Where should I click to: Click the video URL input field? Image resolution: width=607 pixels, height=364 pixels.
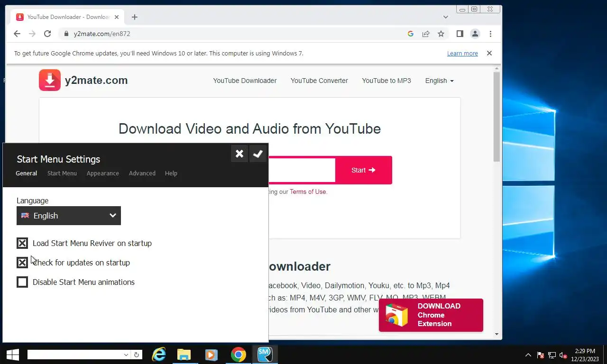point(302,170)
